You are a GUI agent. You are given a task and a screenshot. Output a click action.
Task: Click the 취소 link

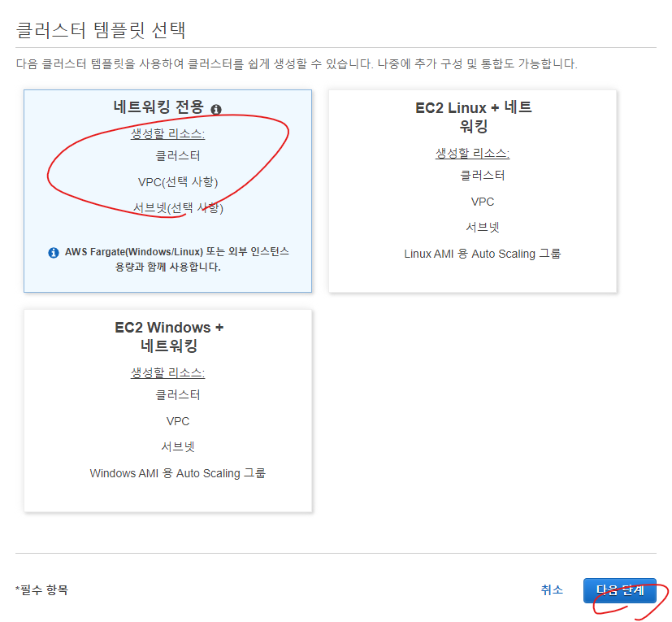tap(552, 589)
